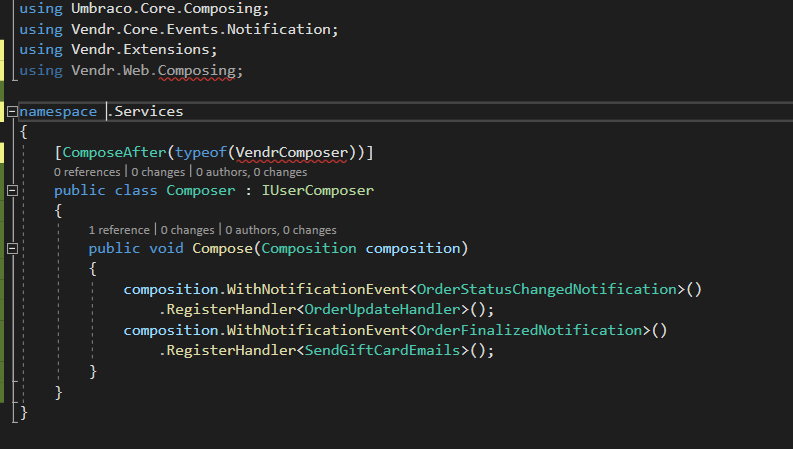Click the IUserComposer interface name
Screen dimensions: 793x449
318,191
